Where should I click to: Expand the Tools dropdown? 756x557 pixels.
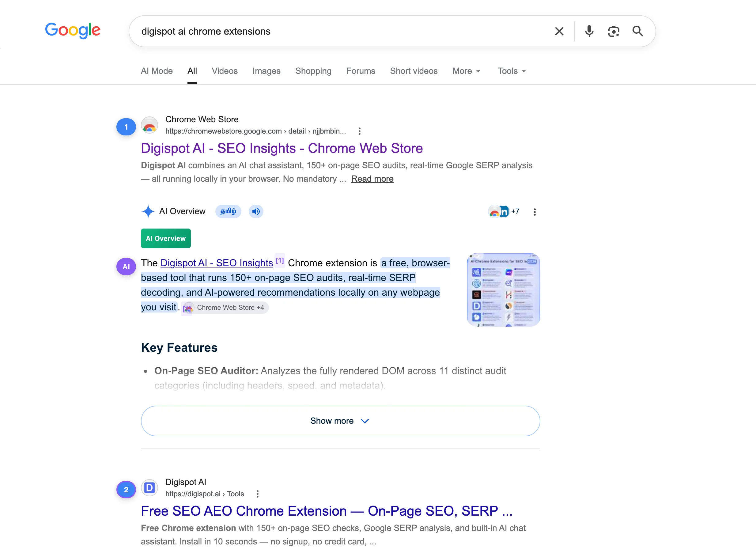point(512,71)
